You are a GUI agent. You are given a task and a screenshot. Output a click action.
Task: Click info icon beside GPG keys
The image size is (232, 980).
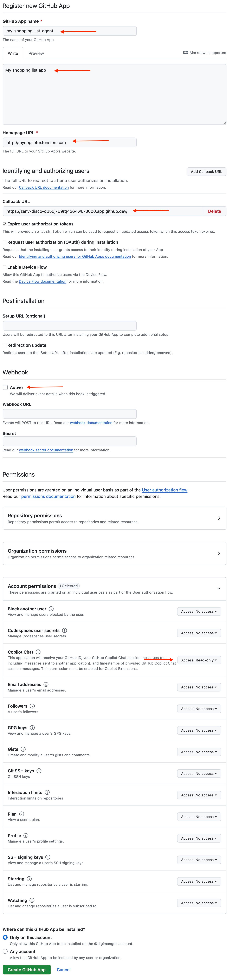(x=32, y=727)
